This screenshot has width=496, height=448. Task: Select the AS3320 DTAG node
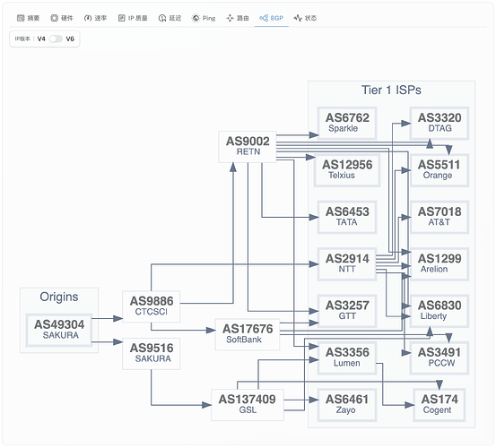[439, 124]
